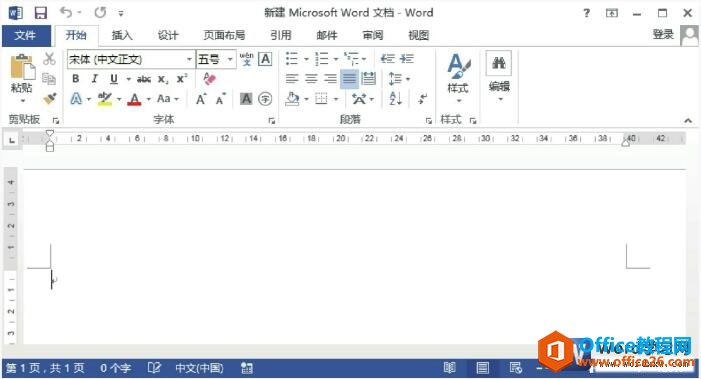This screenshot has width=701, height=379.
Task: Apply numbered list
Action: coord(322,59)
